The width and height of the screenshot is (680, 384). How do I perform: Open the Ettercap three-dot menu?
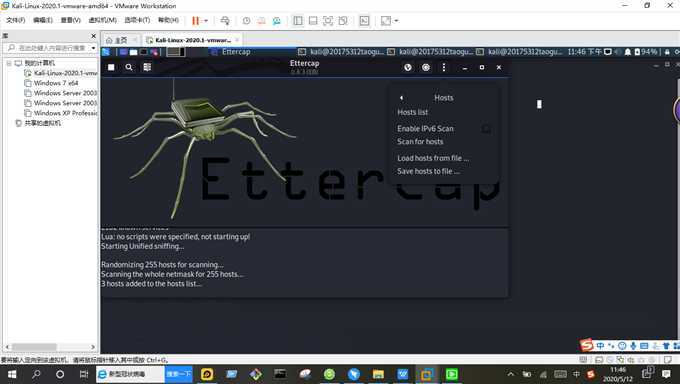[444, 67]
